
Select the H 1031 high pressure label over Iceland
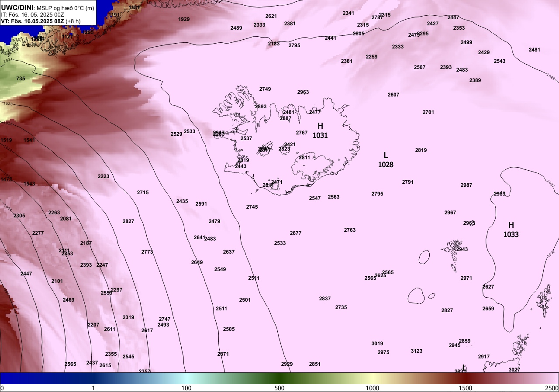(320, 131)
